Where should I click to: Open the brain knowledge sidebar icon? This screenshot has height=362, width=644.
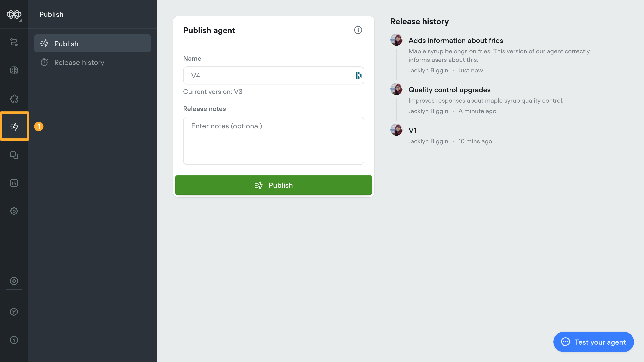14,70
